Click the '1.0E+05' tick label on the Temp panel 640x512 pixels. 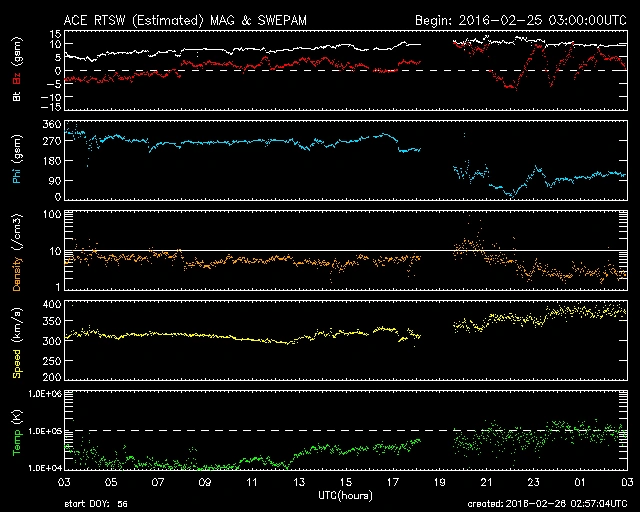coord(45,431)
